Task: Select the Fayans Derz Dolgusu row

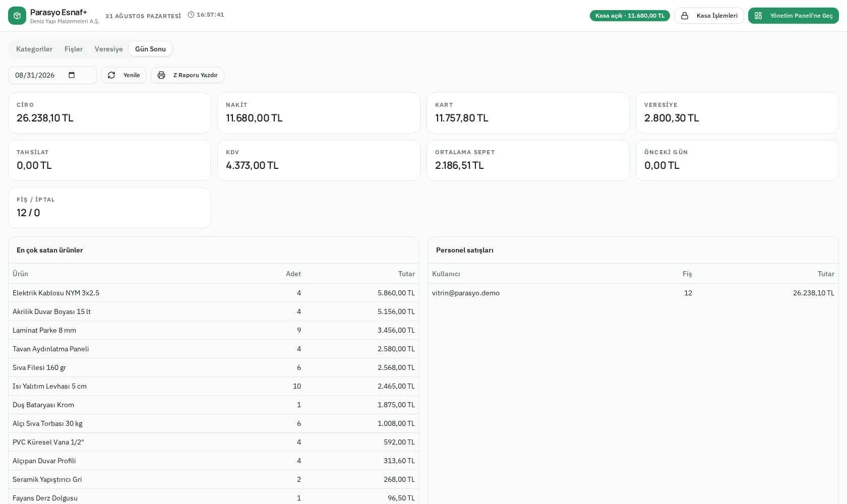Action: pos(214,496)
